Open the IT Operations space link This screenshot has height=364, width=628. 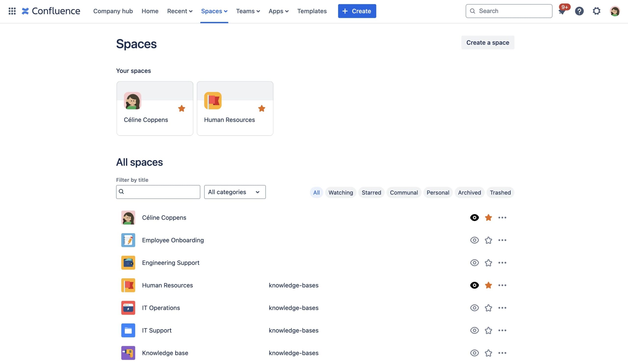click(x=161, y=308)
